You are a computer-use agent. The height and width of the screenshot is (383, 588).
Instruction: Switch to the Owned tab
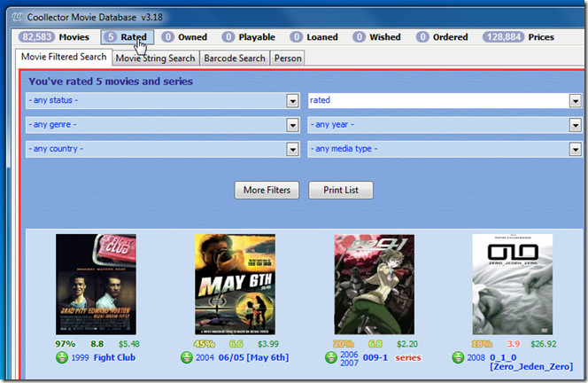coord(184,37)
